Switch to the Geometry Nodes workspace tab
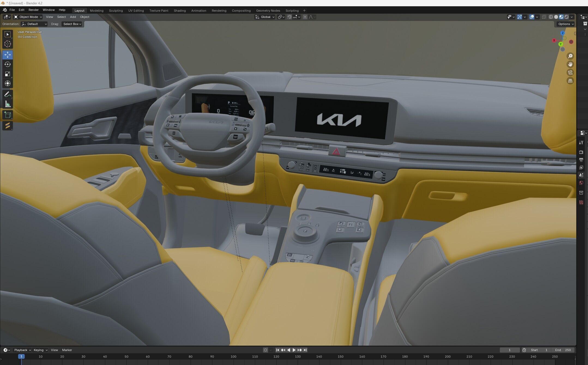 tap(268, 11)
